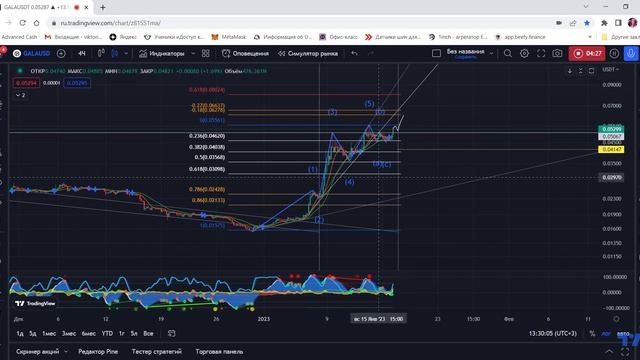Toggle the auto scale авто button
This screenshot has width=640, height=360.
pyautogui.click(x=623, y=333)
